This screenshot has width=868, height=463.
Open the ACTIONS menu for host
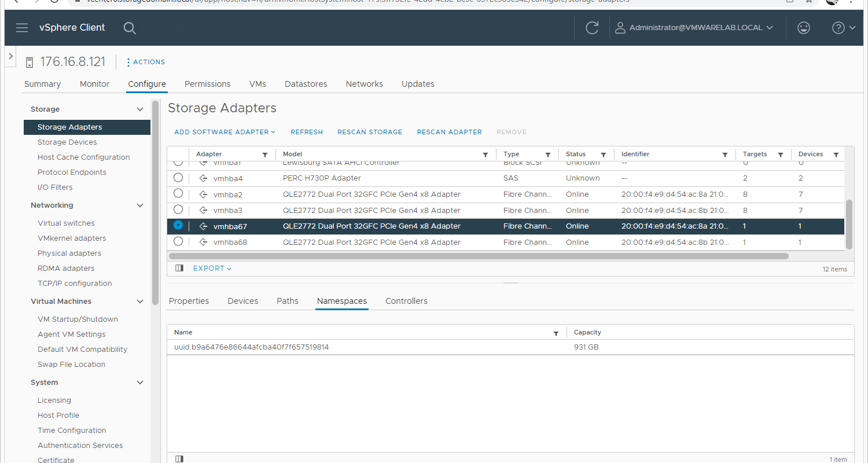[146, 62]
